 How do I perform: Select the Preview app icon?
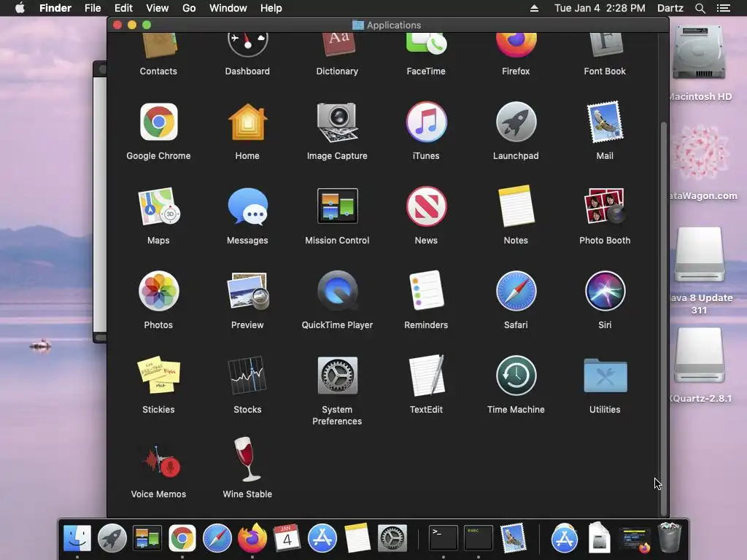point(248,291)
